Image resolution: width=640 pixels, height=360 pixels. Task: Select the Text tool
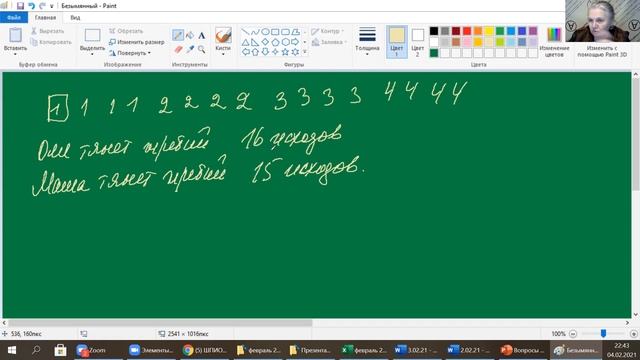point(202,36)
